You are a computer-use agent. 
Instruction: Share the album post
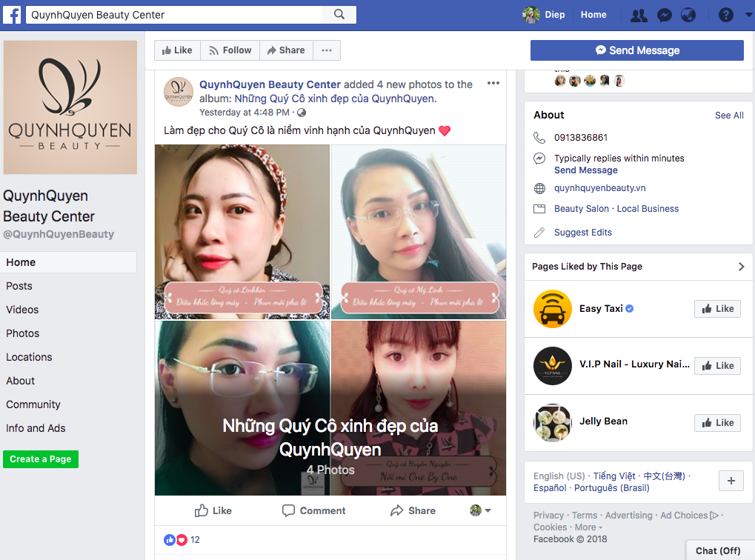(x=413, y=511)
